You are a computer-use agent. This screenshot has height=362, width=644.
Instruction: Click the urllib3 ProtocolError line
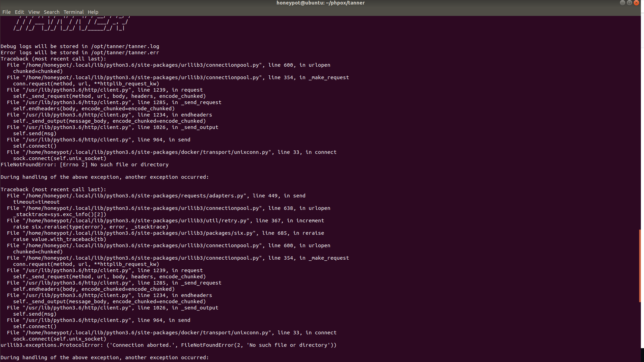point(169,345)
